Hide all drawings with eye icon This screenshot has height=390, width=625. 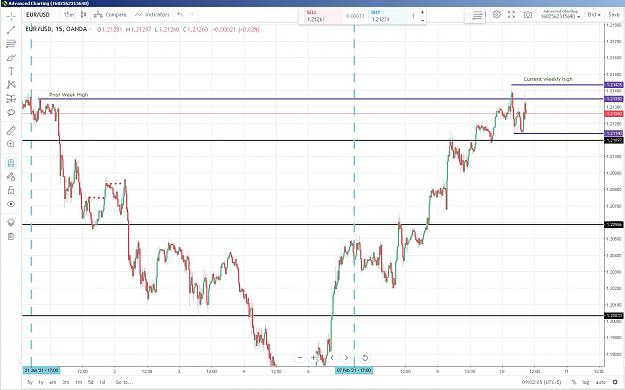[x=11, y=204]
